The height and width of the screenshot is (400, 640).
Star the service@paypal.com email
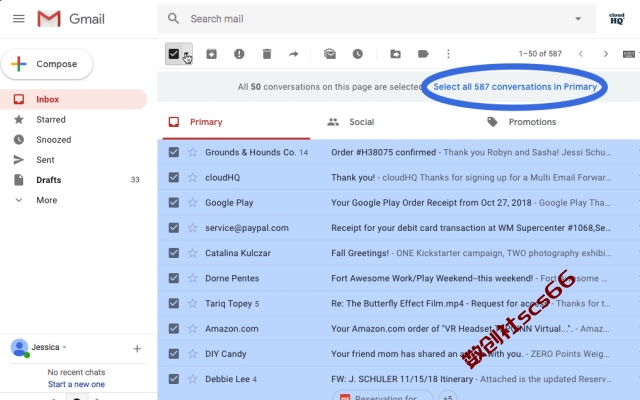coord(193,228)
